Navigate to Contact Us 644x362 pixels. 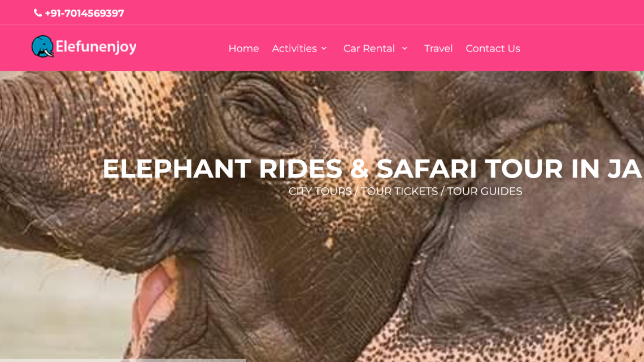click(x=493, y=49)
